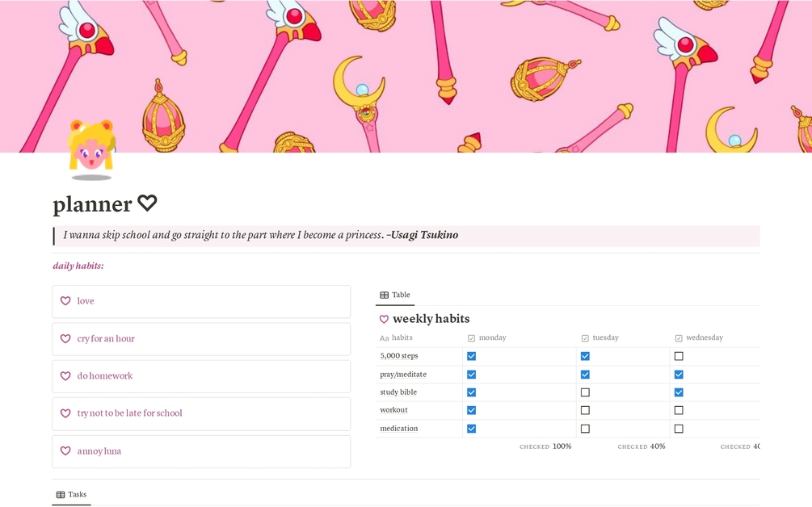Click the table icon in Table tab
Viewport: 812px width, 507px height.
coord(385,295)
